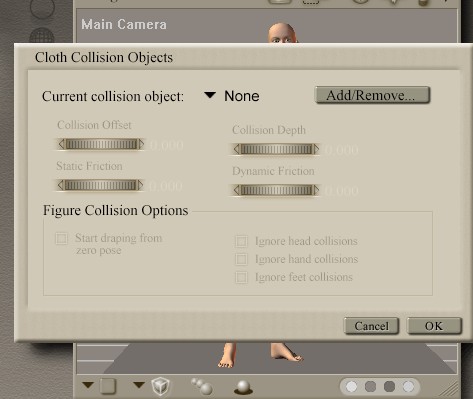Image resolution: width=473 pixels, height=399 pixels.
Task: Click the Collision Offset slider's left arrow
Action: [x=61, y=144]
